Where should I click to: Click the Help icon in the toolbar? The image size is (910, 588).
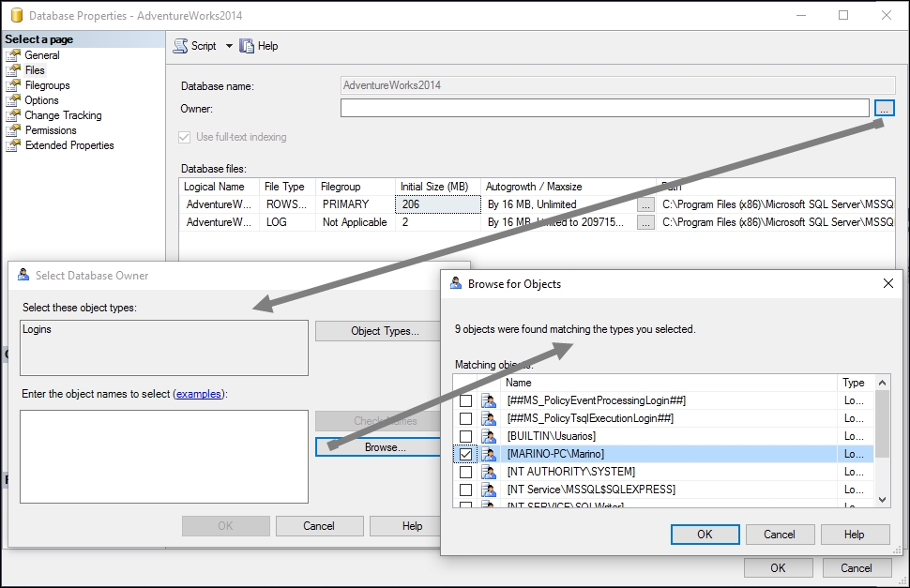coord(247,46)
